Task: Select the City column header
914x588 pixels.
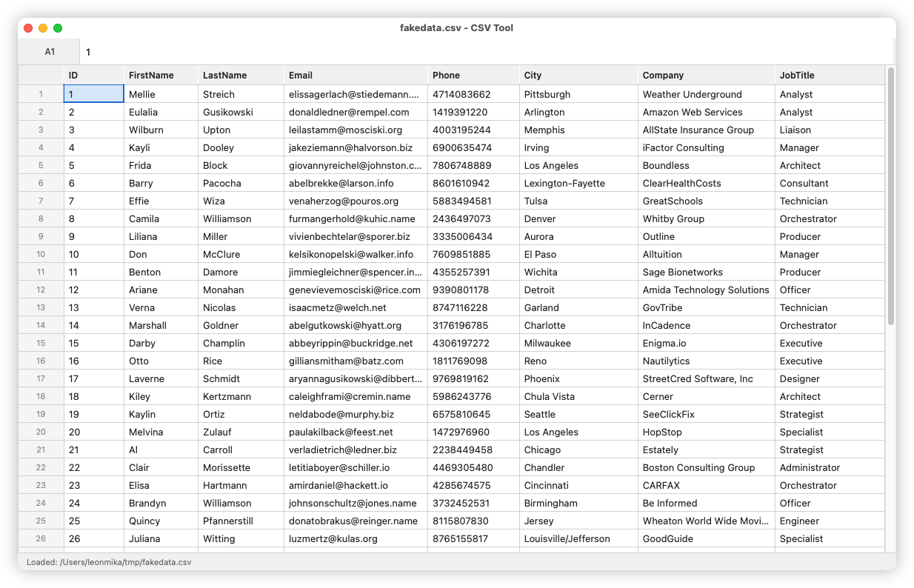Action: (578, 75)
